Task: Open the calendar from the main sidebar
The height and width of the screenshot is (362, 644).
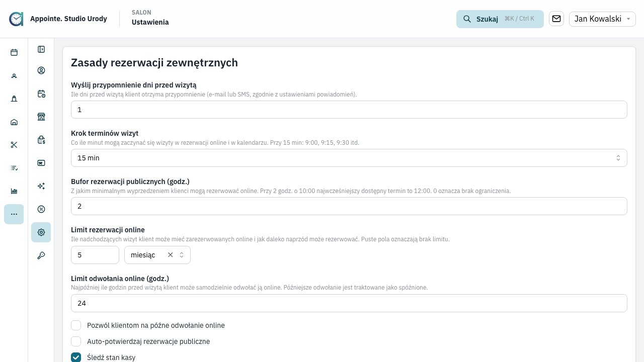Action: (14, 52)
